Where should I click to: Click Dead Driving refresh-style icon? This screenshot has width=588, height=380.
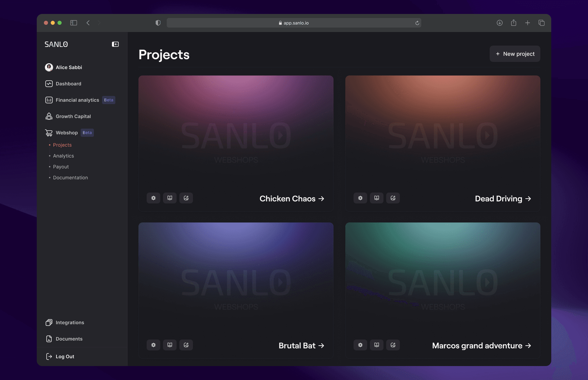pos(393,198)
